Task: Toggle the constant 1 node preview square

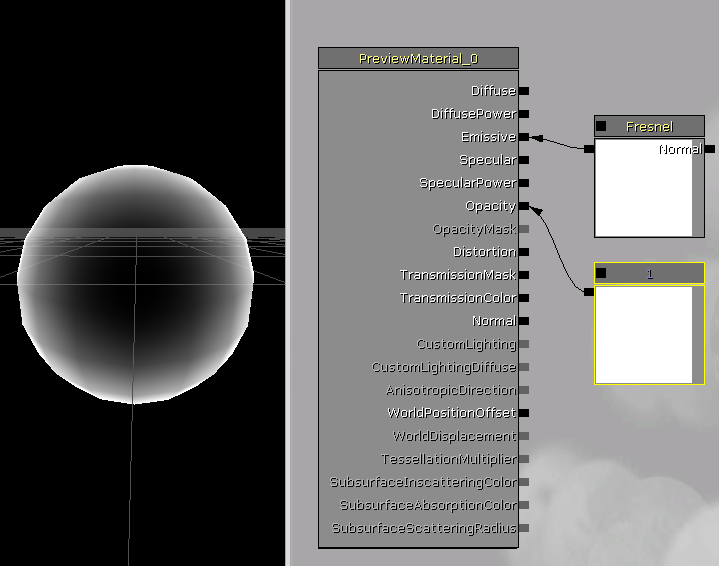Action: click(601, 273)
